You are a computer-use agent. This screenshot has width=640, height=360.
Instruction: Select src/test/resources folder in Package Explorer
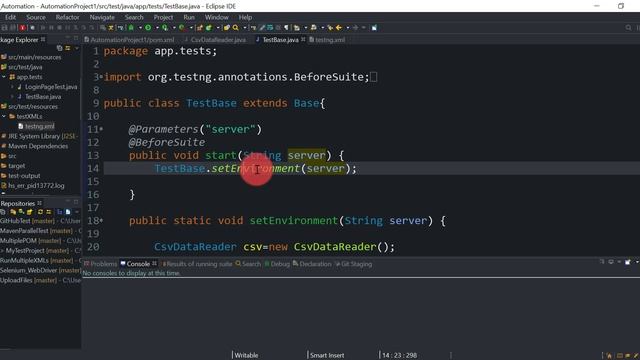pyautogui.click(x=29, y=107)
